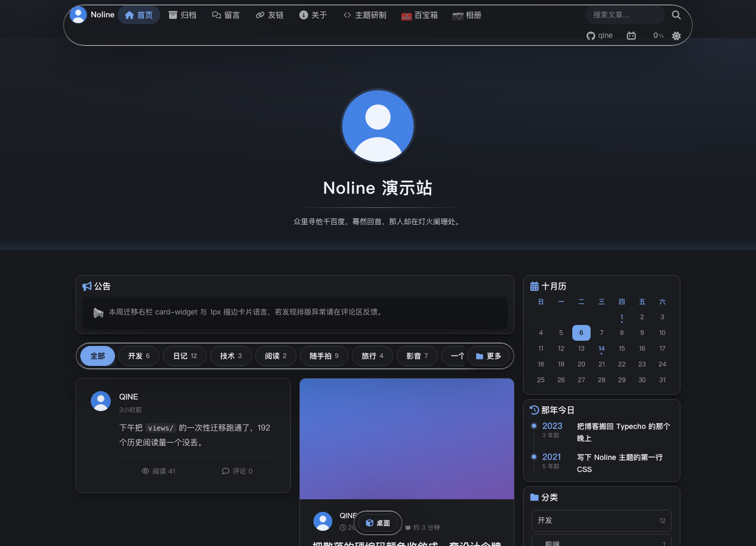Viewport: 756px width, 546px height.
Task: Select the 随手拍 9 category pill
Action: [324, 356]
